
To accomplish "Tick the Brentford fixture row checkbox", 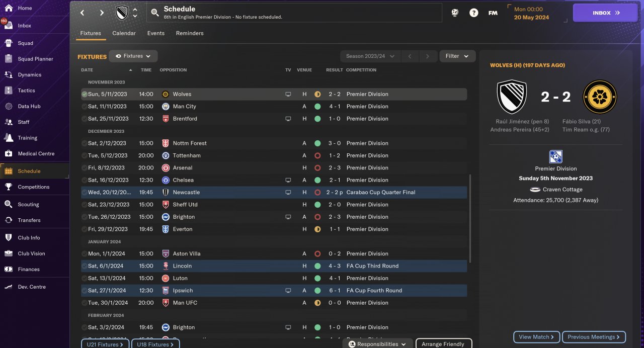I will click(84, 119).
